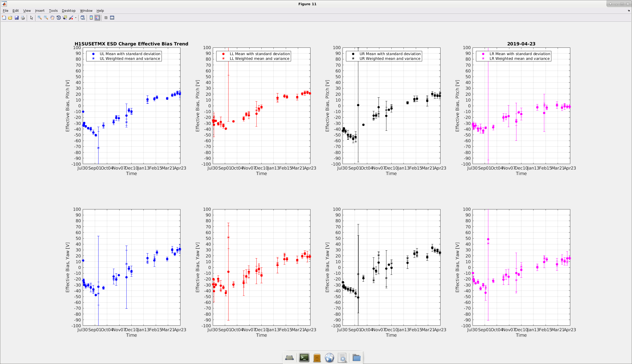Enable the Data Cursor tool

(65, 18)
